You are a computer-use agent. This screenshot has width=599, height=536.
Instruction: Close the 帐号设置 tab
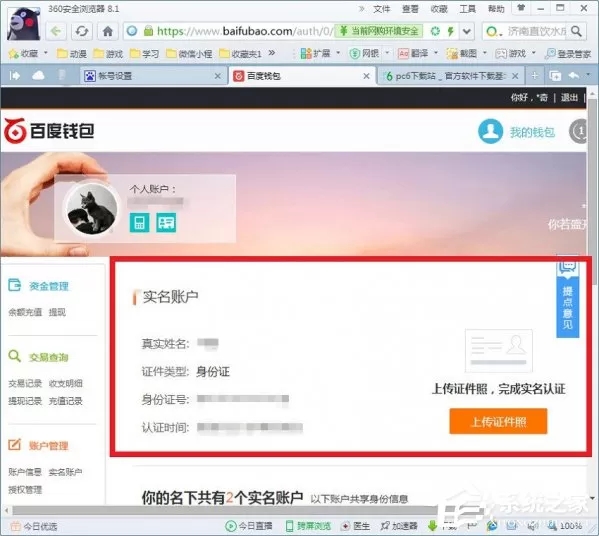[217, 76]
